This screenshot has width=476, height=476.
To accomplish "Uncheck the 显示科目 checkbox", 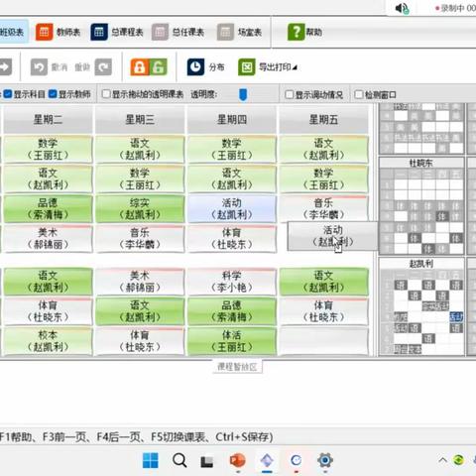I will (x=8, y=94).
